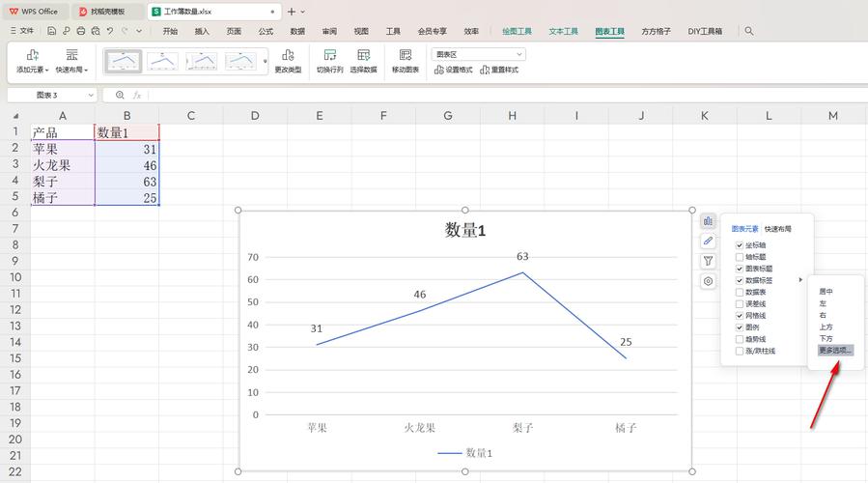Click the 设置格式 format icon
The image size is (868, 483).
(439, 70)
